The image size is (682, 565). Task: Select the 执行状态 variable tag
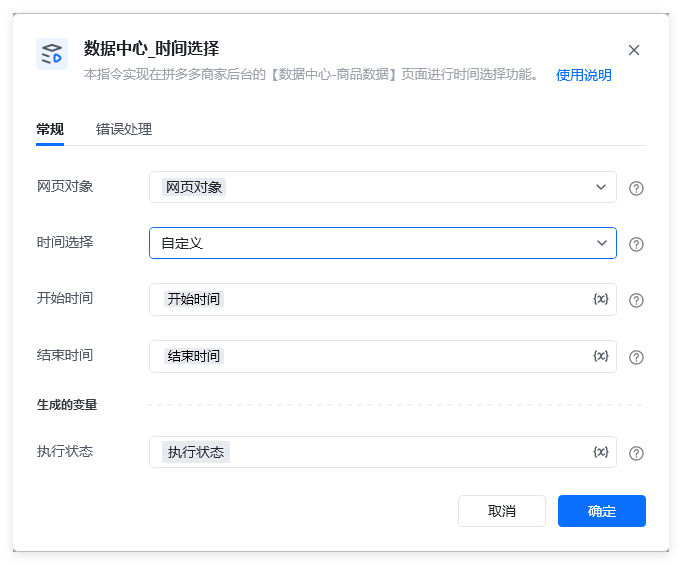click(196, 452)
